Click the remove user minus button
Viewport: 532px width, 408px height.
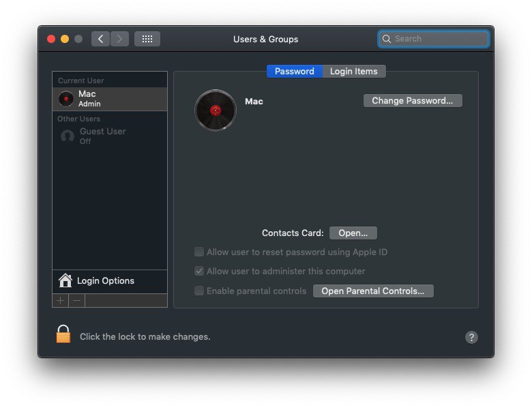click(76, 300)
